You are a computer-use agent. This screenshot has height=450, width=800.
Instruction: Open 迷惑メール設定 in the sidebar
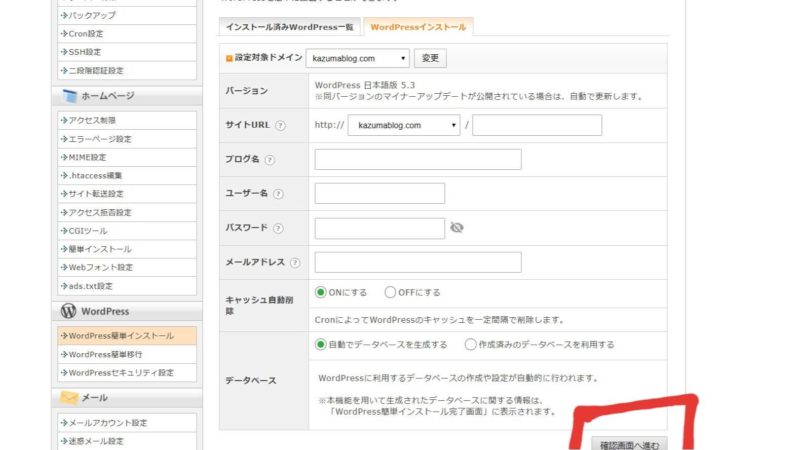point(127,441)
